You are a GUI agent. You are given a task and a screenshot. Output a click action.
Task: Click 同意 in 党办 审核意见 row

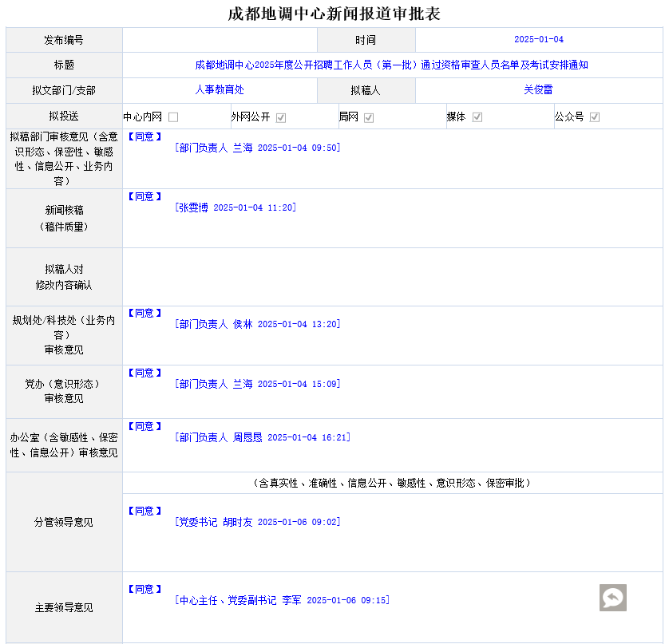click(144, 373)
